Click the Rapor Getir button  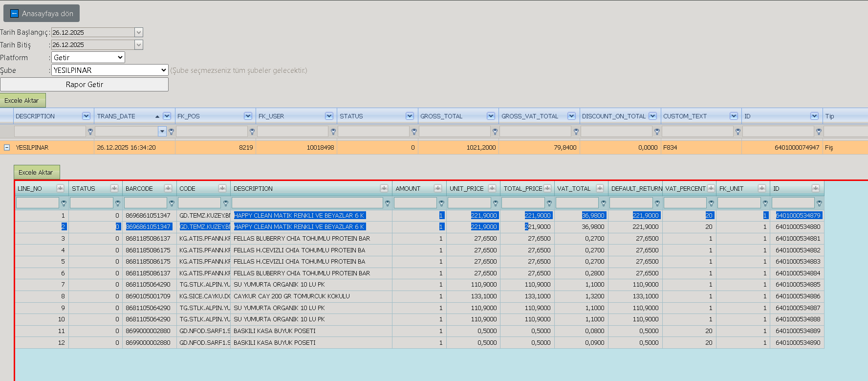[84, 85]
